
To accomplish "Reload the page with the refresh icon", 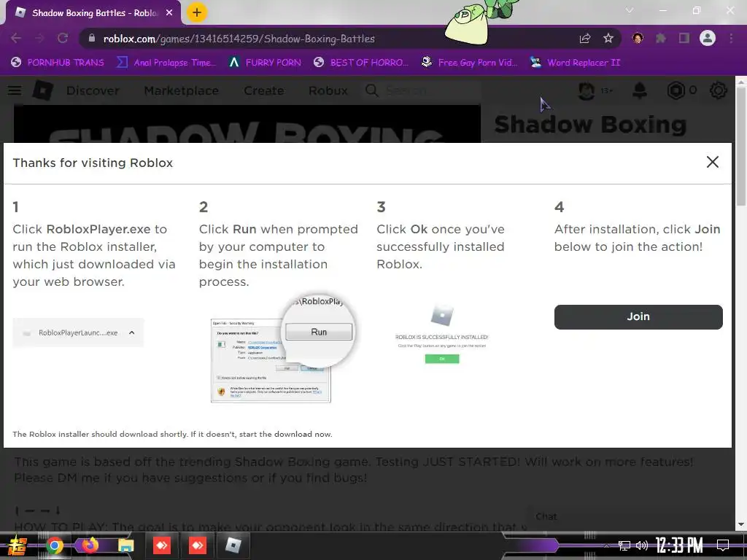I will coord(63,38).
